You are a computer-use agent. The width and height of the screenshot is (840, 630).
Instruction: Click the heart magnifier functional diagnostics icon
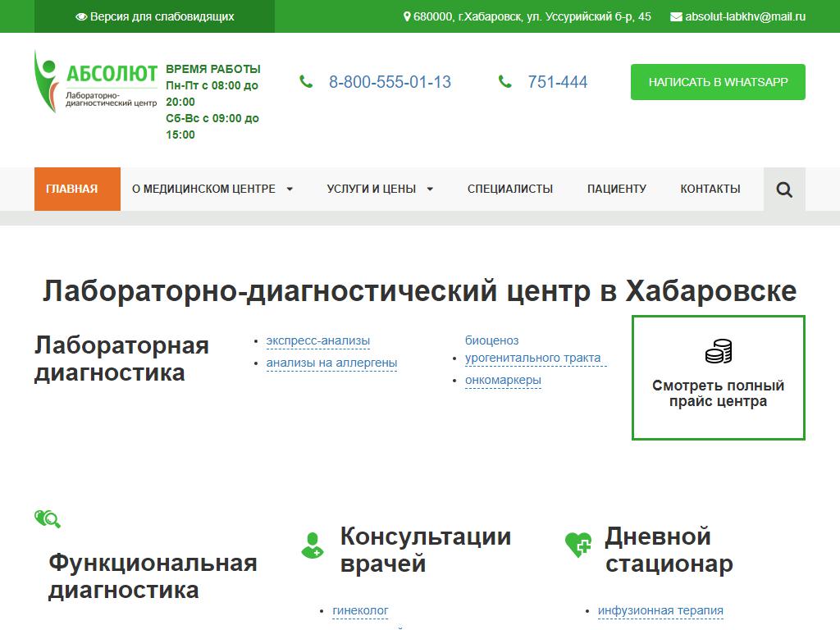tap(47, 518)
